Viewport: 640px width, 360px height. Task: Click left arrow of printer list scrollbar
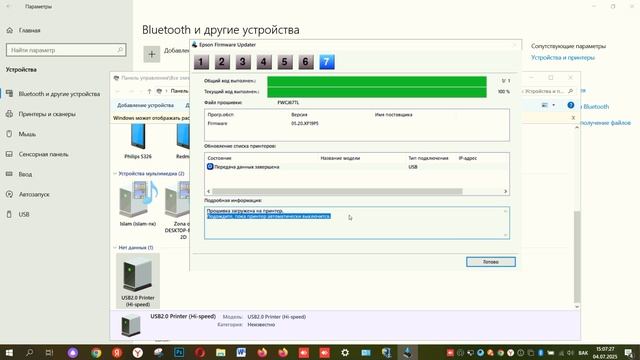[x=209, y=191]
